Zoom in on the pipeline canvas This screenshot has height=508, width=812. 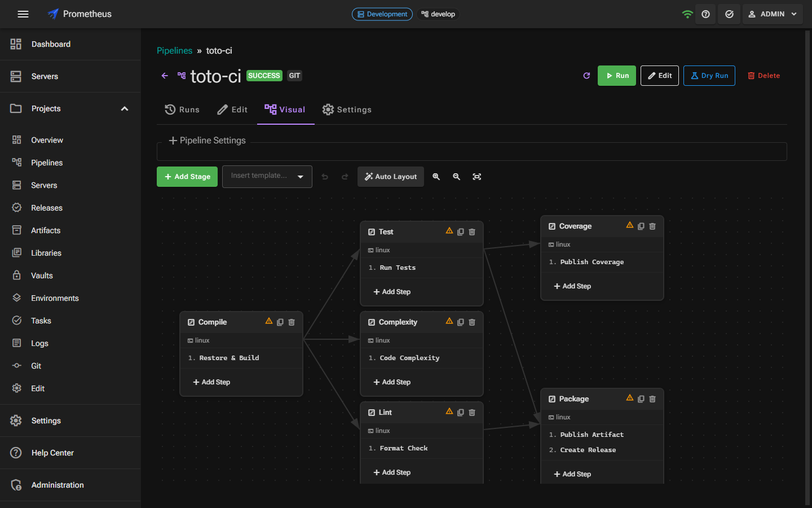[436, 177]
